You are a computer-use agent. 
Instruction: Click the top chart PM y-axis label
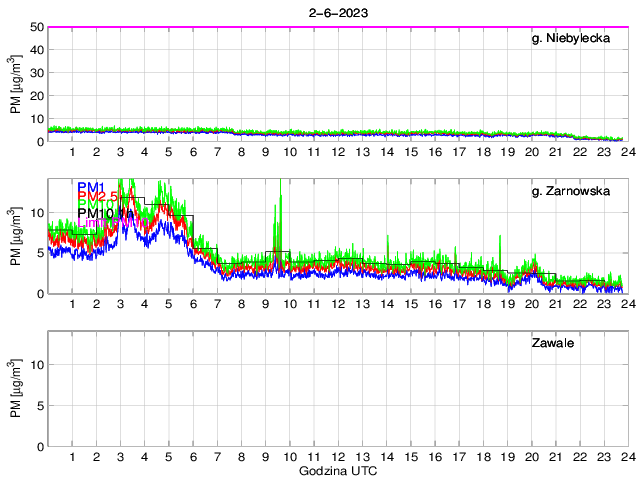(x=15, y=84)
